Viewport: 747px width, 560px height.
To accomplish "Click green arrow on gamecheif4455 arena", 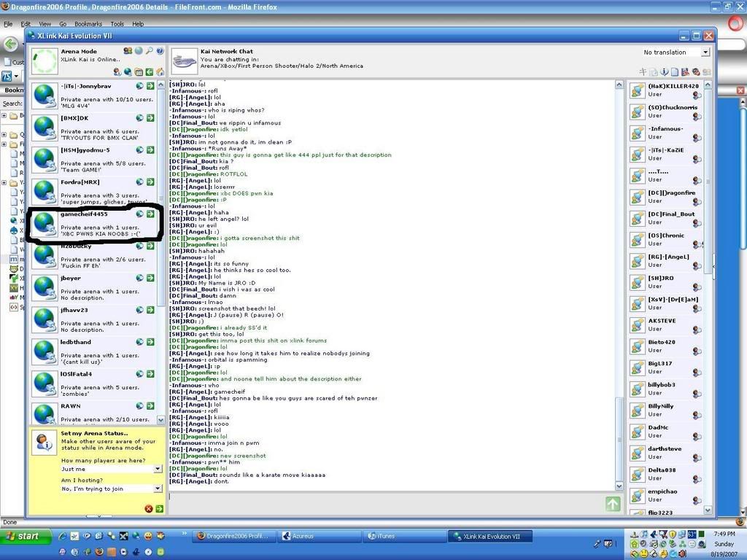I will 150,214.
